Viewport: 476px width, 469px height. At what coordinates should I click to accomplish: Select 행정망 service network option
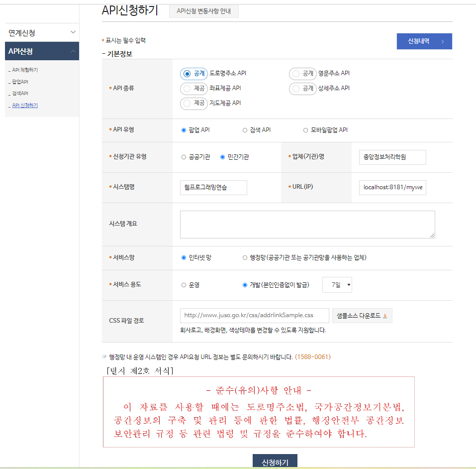pos(245,258)
